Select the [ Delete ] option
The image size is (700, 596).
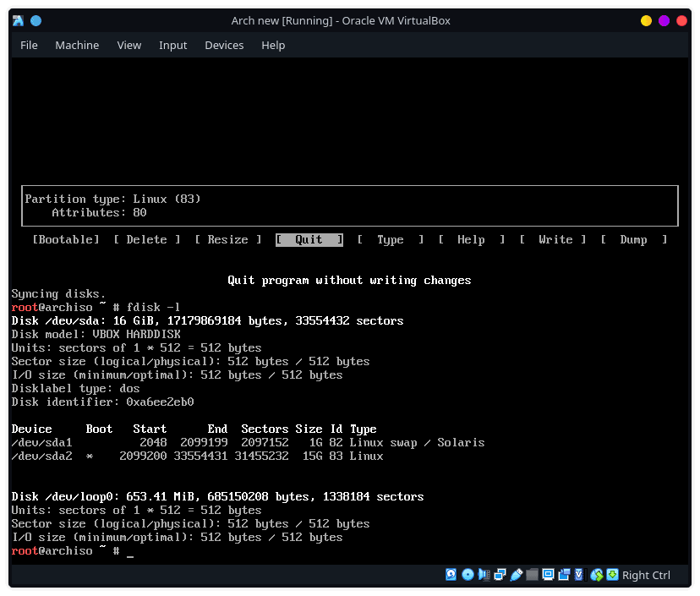pyautogui.click(x=147, y=240)
